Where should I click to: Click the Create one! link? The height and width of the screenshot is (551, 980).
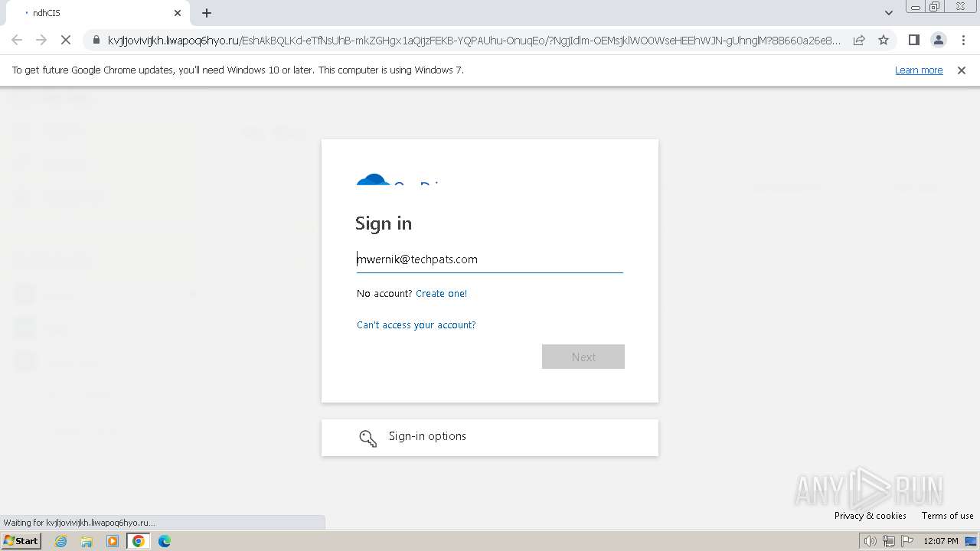(441, 293)
